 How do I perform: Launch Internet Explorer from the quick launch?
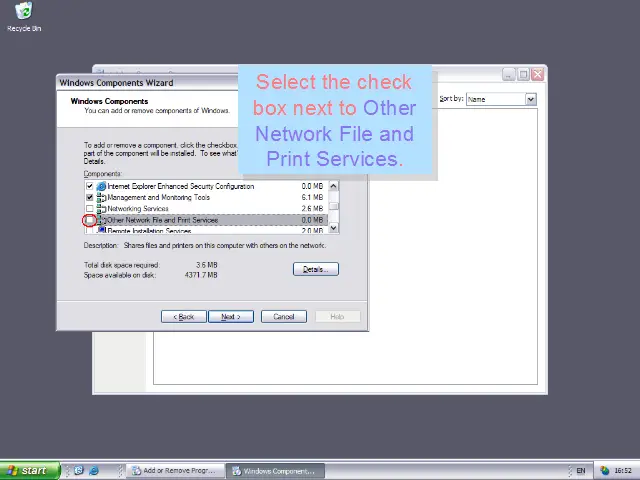(94, 471)
